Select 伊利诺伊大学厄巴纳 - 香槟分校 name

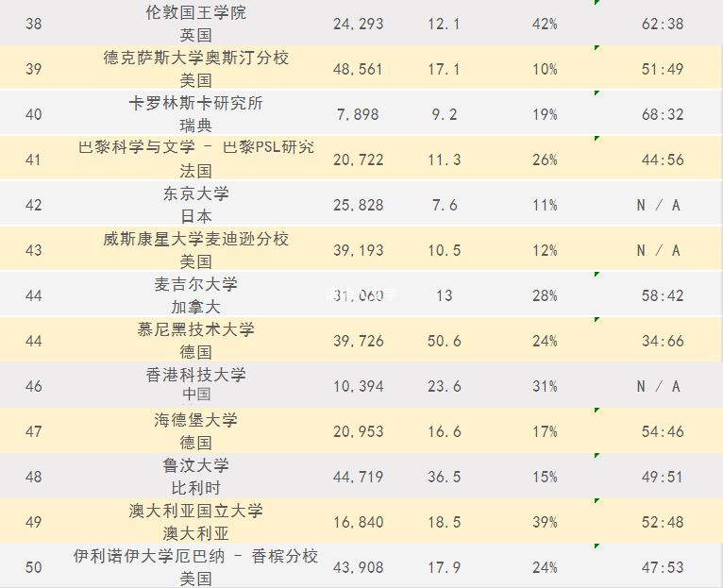[196, 556]
